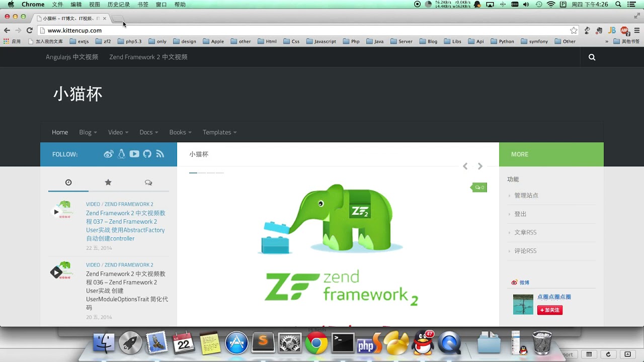Open App Store from the dock
The height and width of the screenshot is (362, 644).
tap(236, 343)
